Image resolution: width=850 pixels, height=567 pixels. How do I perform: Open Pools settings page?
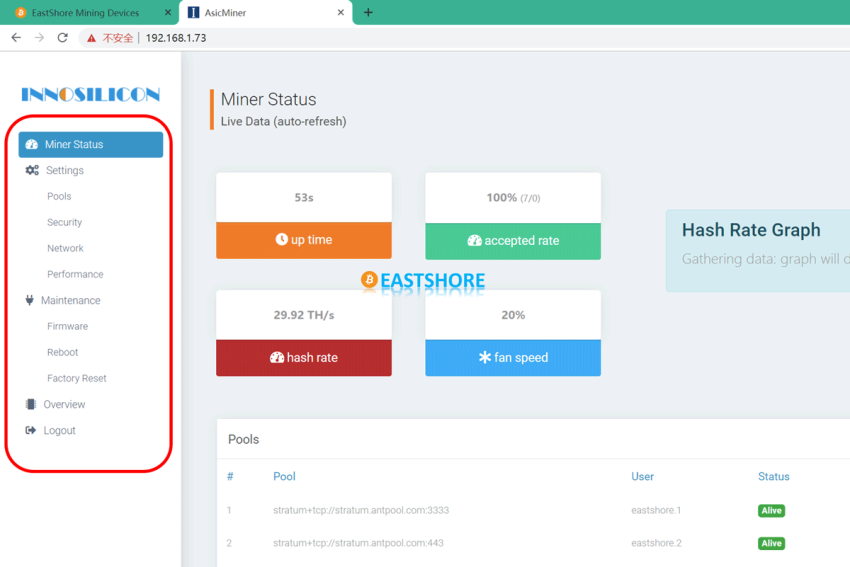59,197
